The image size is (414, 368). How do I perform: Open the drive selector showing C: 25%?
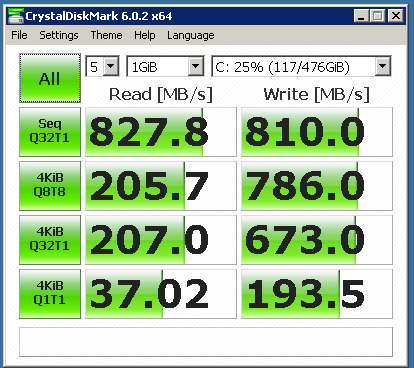pyautogui.click(x=301, y=66)
